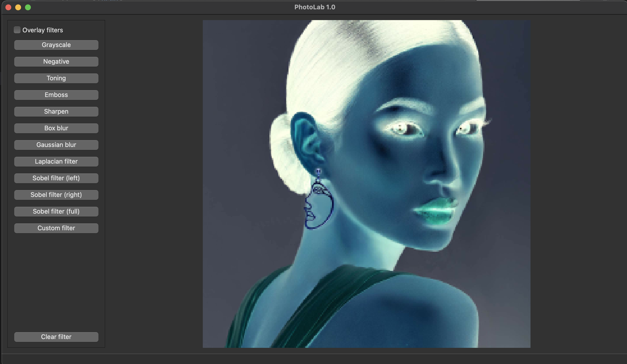
Task: Click the Clear filter button
Action: coord(56,337)
